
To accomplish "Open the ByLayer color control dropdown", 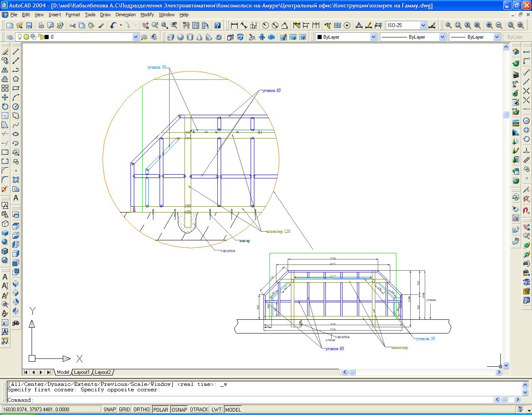I will click(x=373, y=37).
